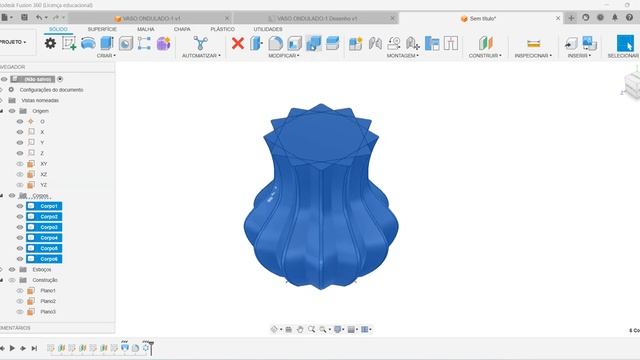Image resolution: width=640 pixels, height=360 pixels.
Task: Open the PROJETO workspace dropdown
Action: [x=13, y=42]
